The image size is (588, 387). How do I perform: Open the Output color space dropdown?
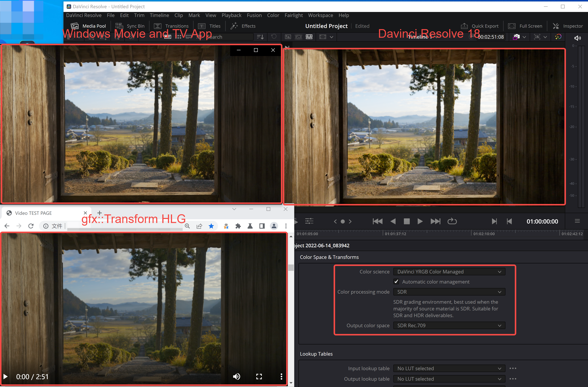(449, 326)
